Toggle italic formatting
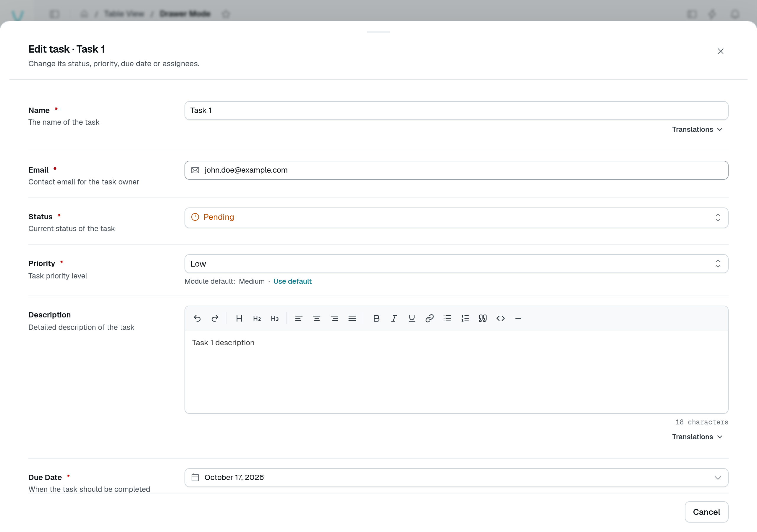Viewport: 757px width, 532px height. point(394,318)
